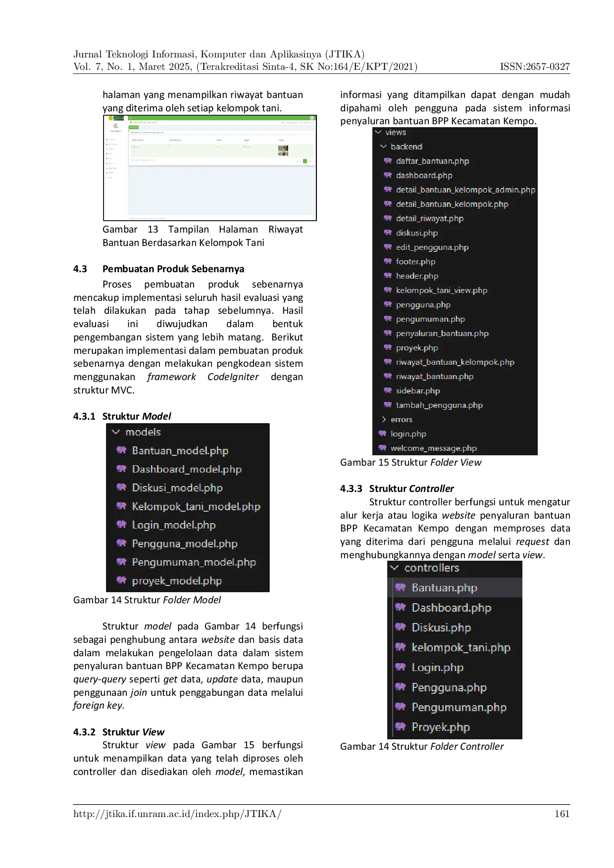Collapse the controllers folder
This screenshot has height=868, width=614.
point(394,568)
